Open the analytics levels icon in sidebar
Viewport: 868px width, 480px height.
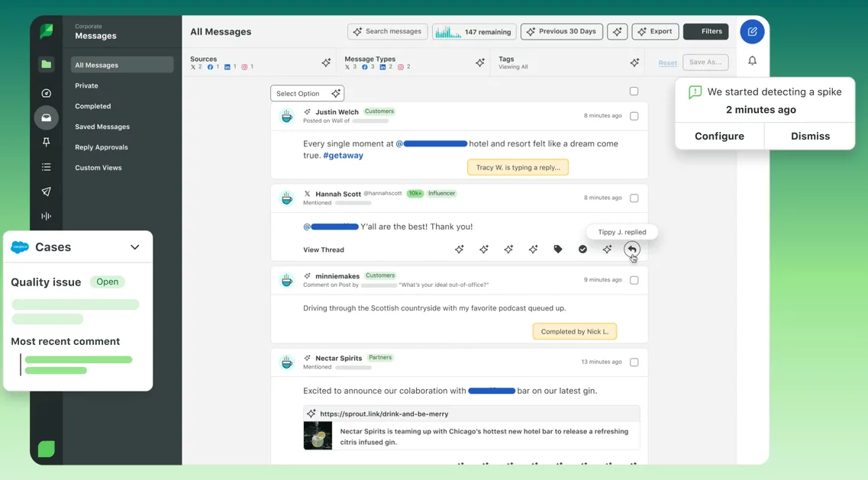[46, 216]
